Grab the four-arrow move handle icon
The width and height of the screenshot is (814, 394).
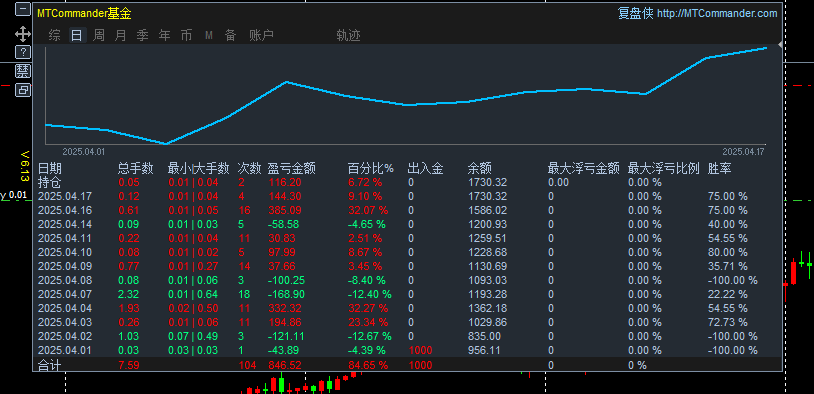[22, 35]
